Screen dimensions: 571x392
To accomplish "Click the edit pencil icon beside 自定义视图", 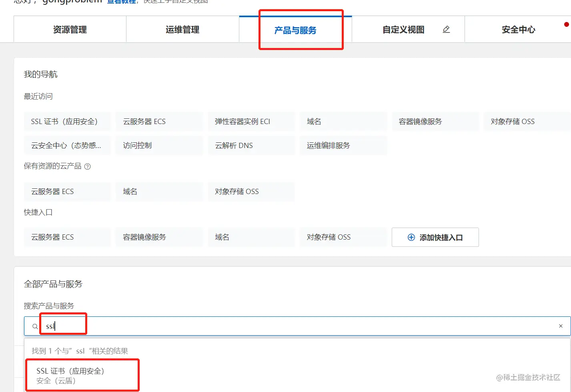I will [x=446, y=30].
